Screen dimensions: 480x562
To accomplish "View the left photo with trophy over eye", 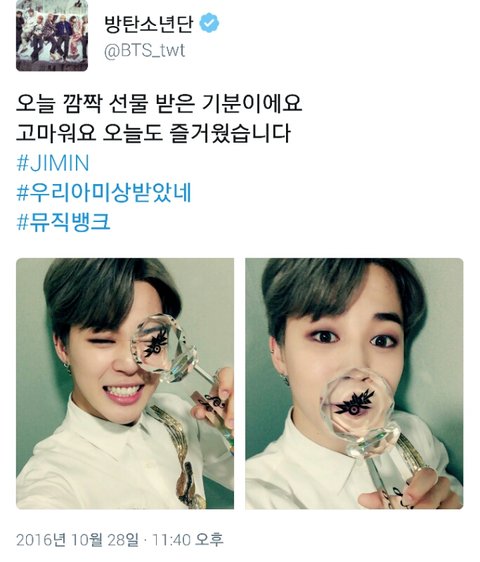I will coord(125,384).
